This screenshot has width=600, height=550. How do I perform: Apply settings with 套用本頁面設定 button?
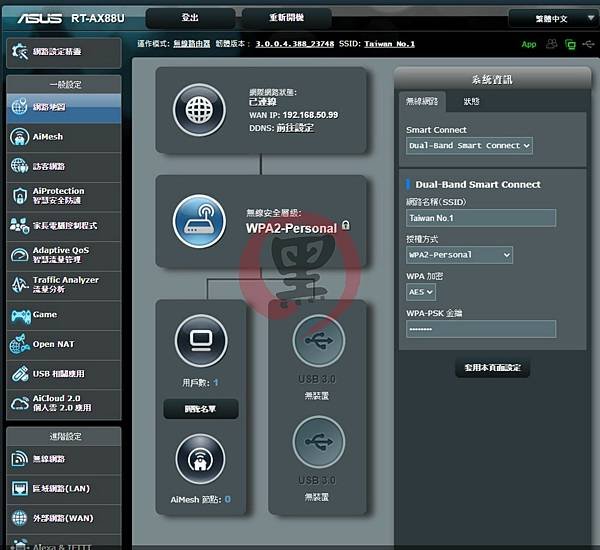click(x=492, y=368)
